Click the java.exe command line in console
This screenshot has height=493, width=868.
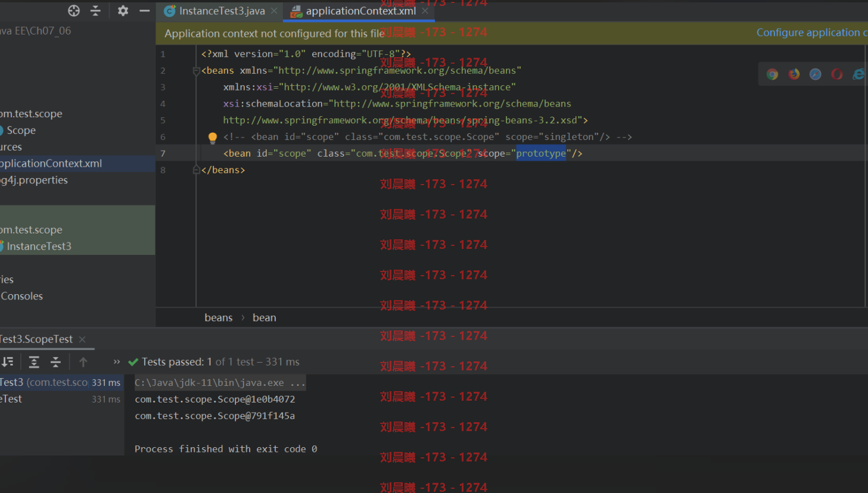pos(220,383)
